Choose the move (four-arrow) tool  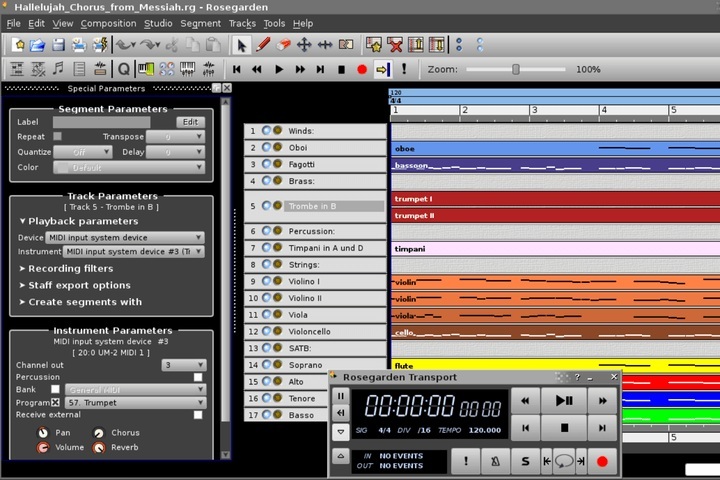(304, 45)
